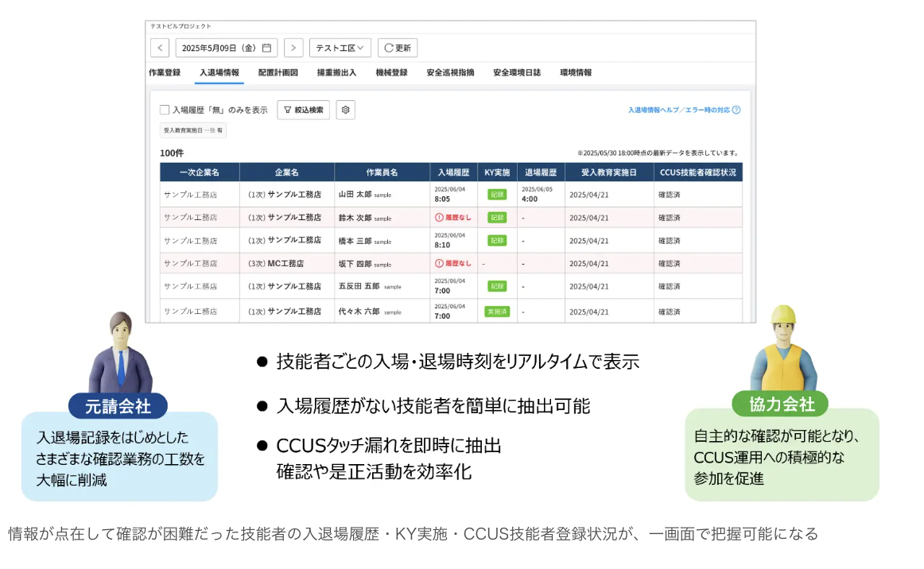Open calendar icon in the date field
This screenshot has width=924, height=569.
pos(267,48)
